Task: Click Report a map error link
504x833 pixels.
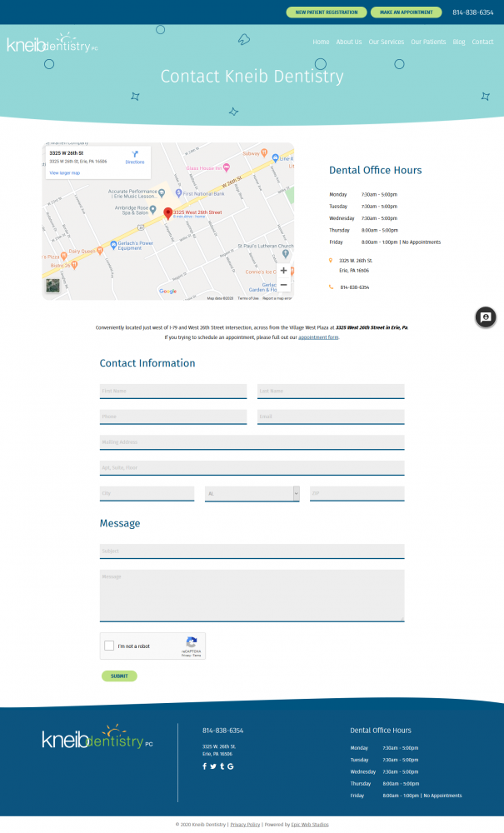Action: pyautogui.click(x=277, y=298)
